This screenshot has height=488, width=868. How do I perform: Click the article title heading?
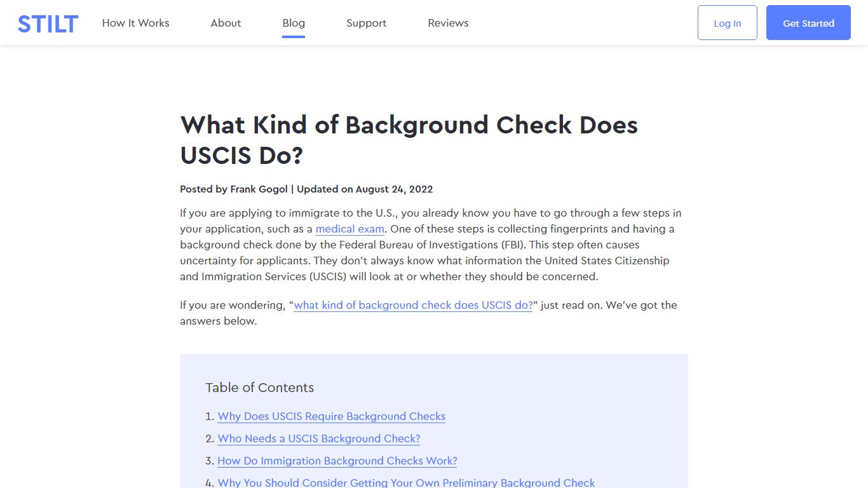pos(409,140)
